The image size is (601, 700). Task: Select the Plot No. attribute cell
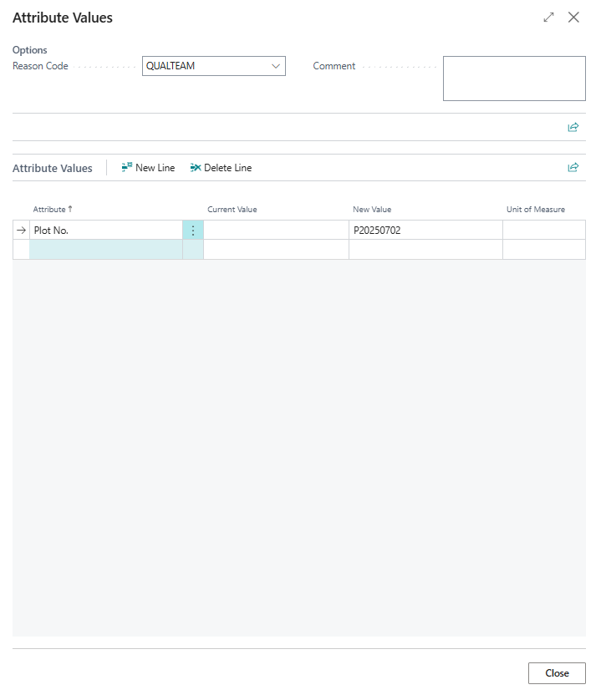pos(106,231)
